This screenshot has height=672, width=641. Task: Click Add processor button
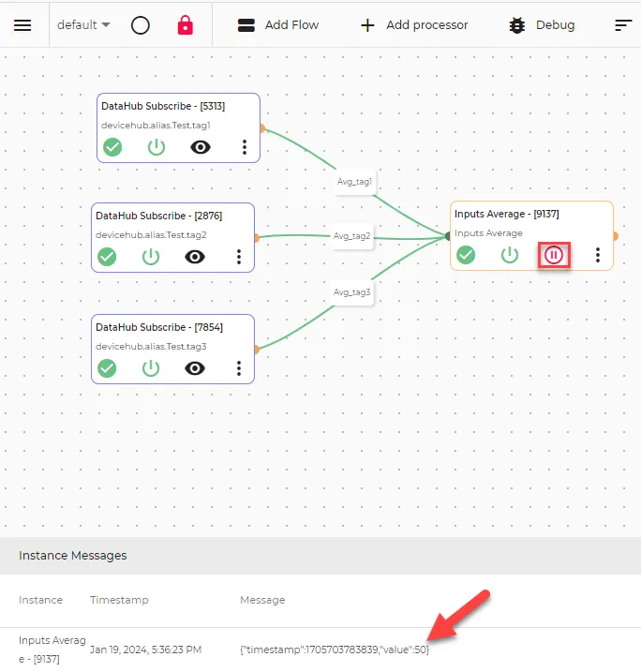pos(414,25)
